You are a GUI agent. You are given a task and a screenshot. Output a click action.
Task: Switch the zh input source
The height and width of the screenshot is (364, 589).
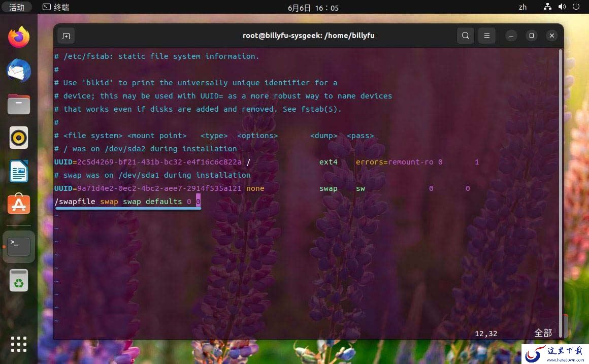522,7
